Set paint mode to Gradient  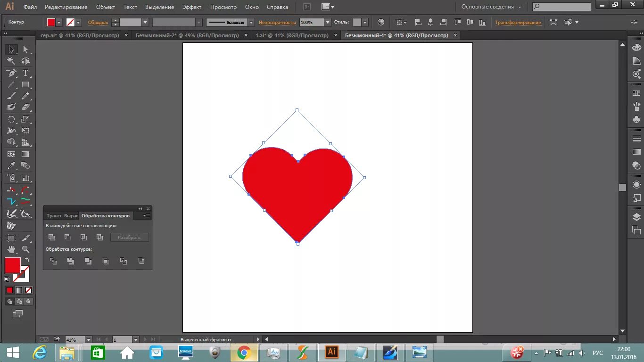19,290
